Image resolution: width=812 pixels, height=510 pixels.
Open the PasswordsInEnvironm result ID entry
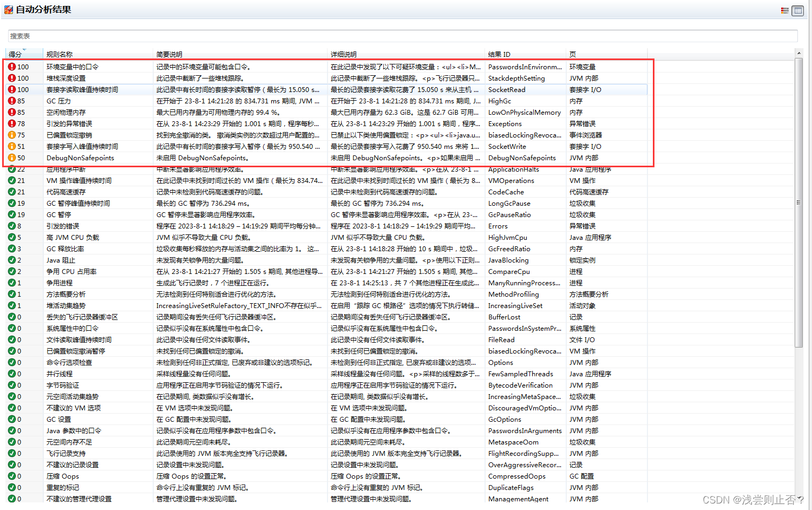point(524,67)
